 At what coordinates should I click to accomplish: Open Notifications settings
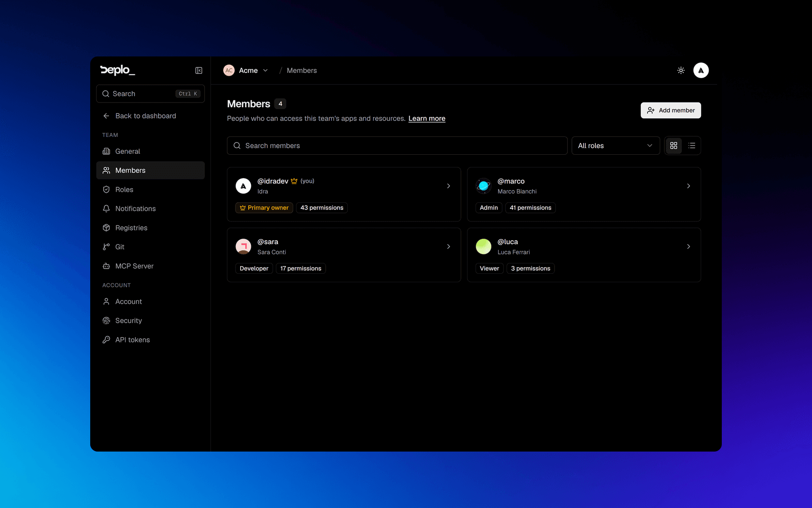pyautogui.click(x=150, y=208)
